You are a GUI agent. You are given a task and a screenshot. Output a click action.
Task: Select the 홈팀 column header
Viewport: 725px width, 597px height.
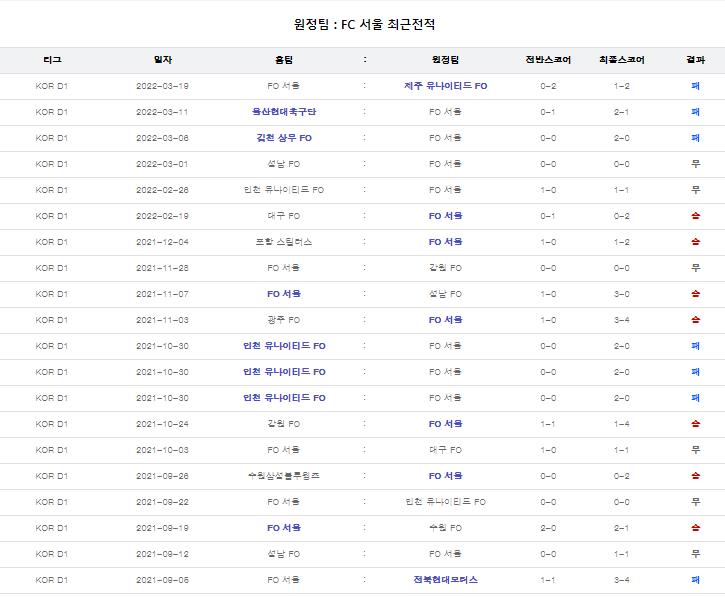coord(284,60)
